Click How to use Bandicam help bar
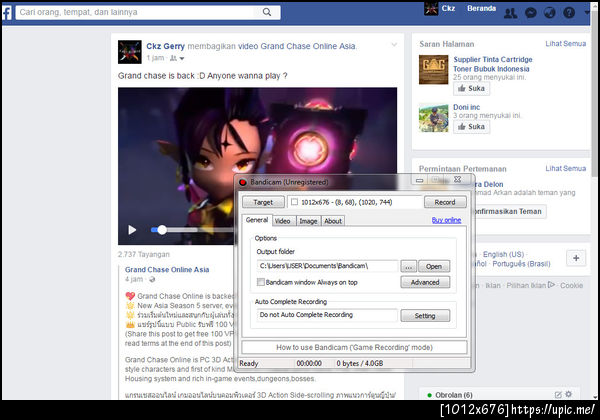This screenshot has height=420, width=600. click(x=354, y=347)
